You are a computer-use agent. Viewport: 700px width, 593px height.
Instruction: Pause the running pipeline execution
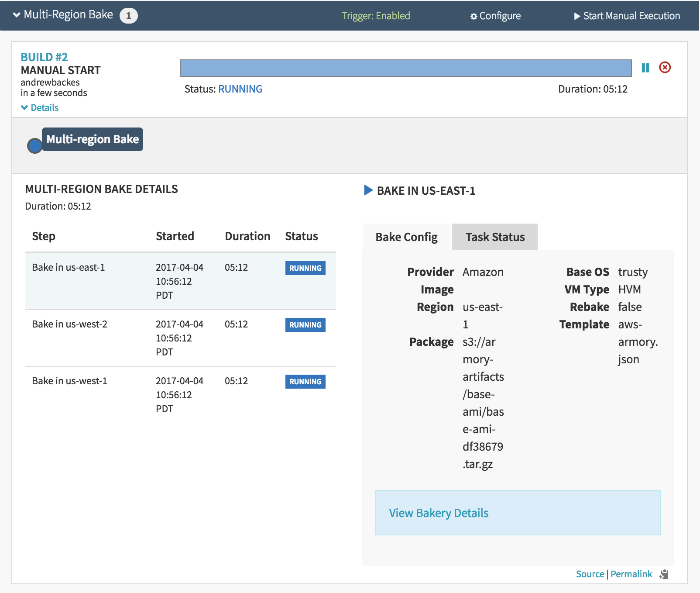tap(645, 68)
